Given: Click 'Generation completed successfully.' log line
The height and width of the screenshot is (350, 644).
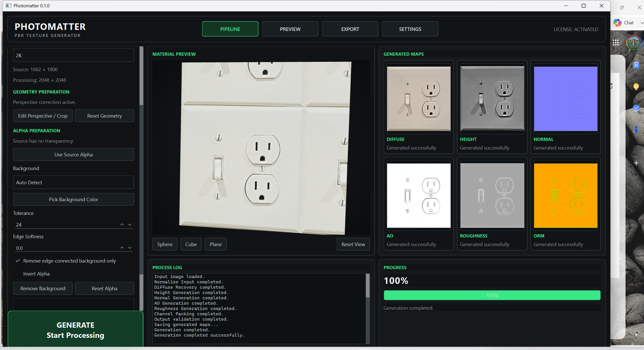Looking at the screenshot, I should click(x=199, y=335).
